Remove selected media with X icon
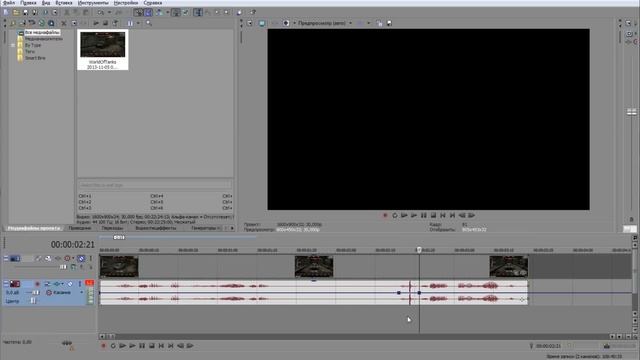The width and height of the screenshot is (640, 360). click(x=64, y=23)
